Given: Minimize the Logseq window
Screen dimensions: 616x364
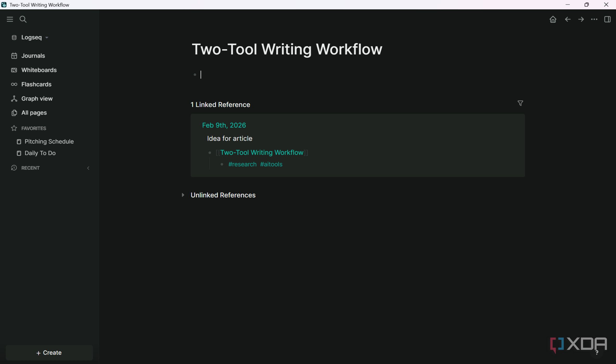Looking at the screenshot, I should [568, 5].
